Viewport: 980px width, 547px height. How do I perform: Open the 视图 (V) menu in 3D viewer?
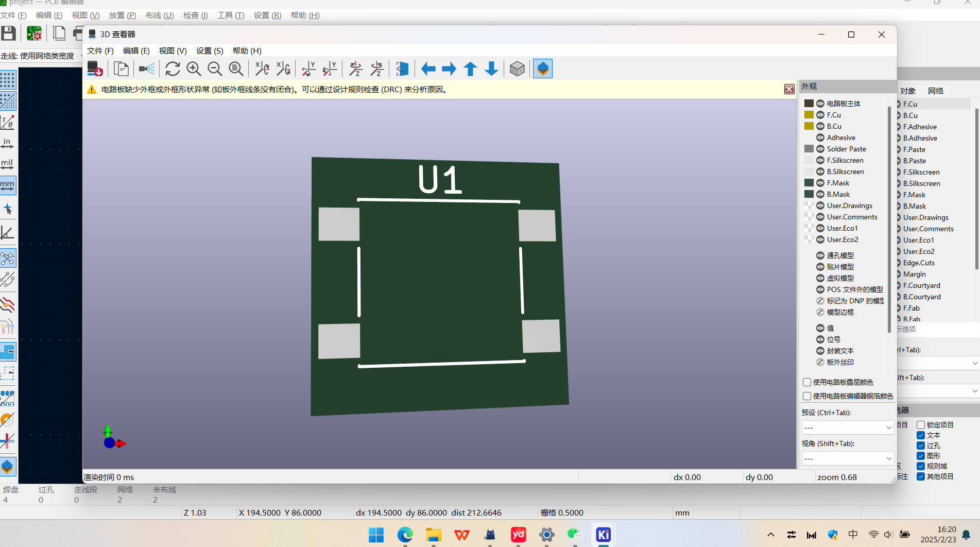(x=173, y=50)
